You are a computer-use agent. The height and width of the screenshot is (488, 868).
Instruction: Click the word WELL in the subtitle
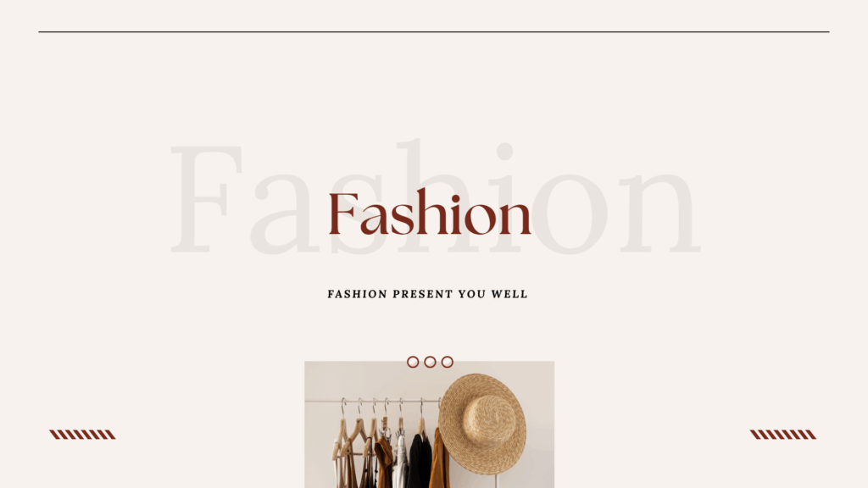509,294
